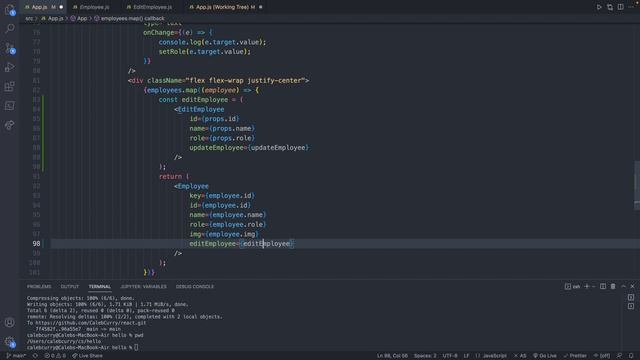
Task: Click Go Live in status bar
Action: coord(545,356)
